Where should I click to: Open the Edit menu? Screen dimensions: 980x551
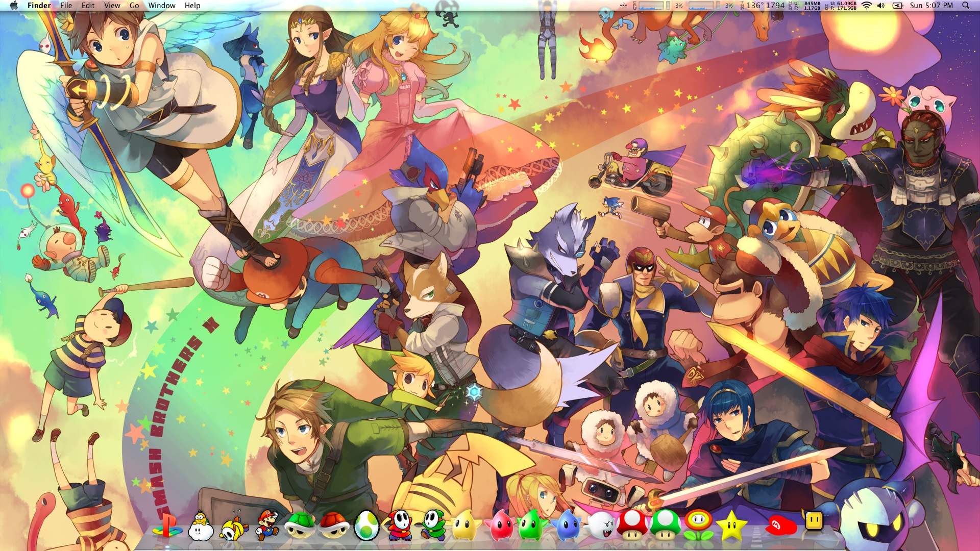pyautogui.click(x=88, y=6)
